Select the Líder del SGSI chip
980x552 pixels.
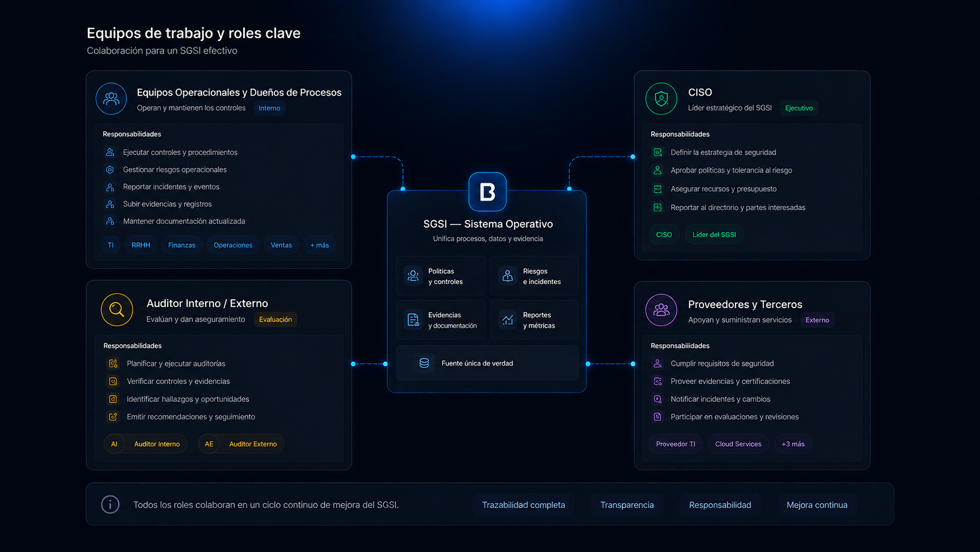tap(714, 235)
